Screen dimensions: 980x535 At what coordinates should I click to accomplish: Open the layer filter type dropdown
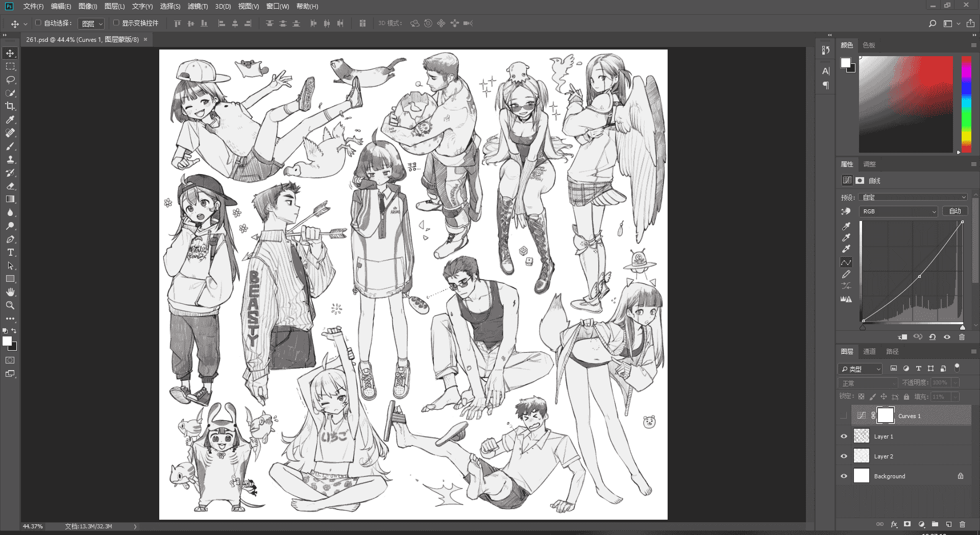coord(860,369)
